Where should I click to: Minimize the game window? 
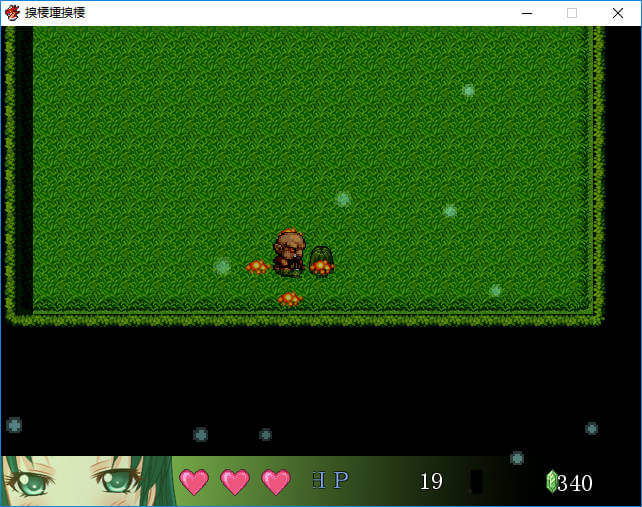tap(525, 13)
